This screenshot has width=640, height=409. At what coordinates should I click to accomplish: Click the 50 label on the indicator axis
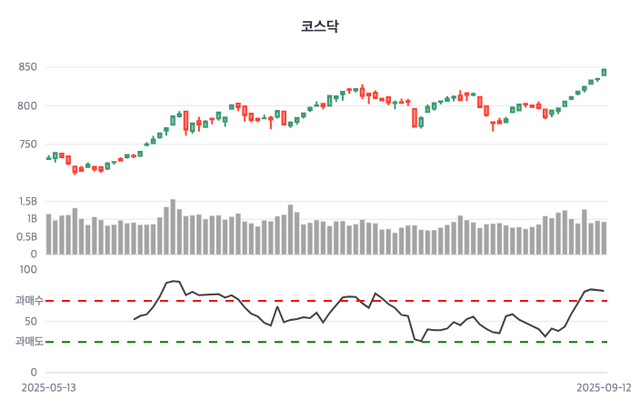click(x=31, y=321)
